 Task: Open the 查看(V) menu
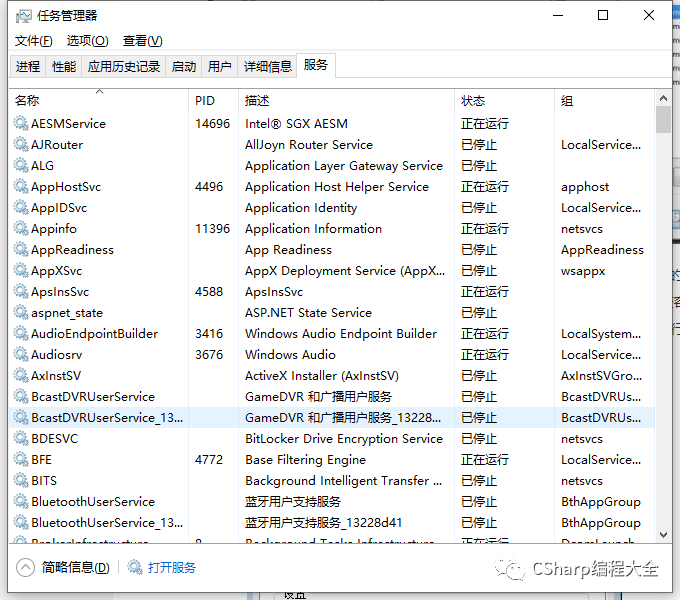(x=142, y=41)
